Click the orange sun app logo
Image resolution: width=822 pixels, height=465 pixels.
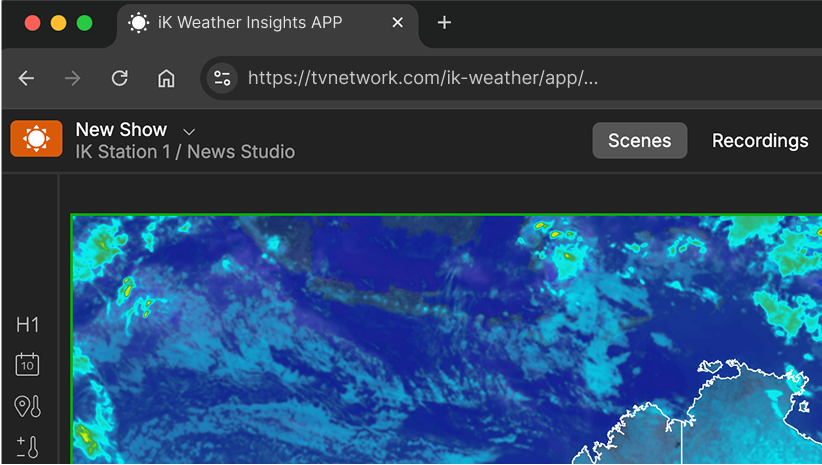click(x=36, y=139)
